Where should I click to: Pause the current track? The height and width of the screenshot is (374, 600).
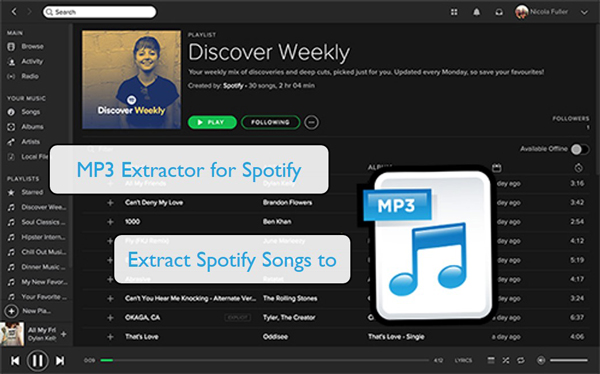pos(38,361)
